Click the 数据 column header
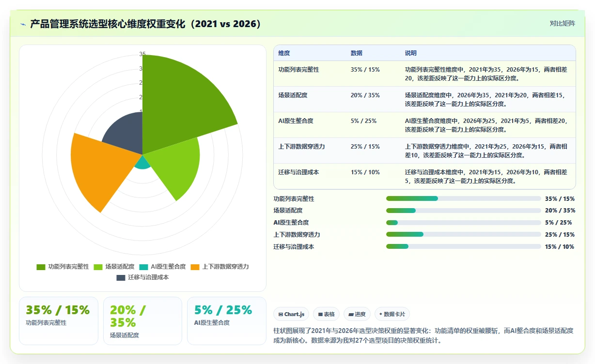 [356, 53]
